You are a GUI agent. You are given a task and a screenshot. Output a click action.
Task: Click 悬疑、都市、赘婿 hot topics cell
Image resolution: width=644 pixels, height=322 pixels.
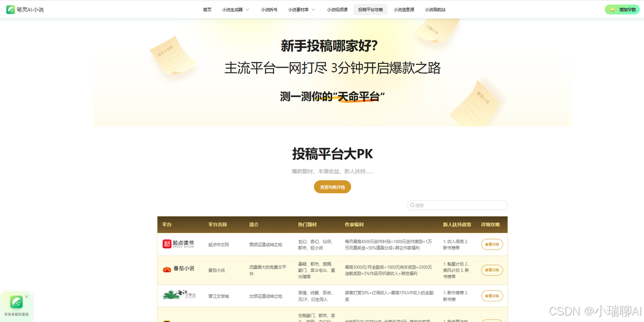[316, 270]
